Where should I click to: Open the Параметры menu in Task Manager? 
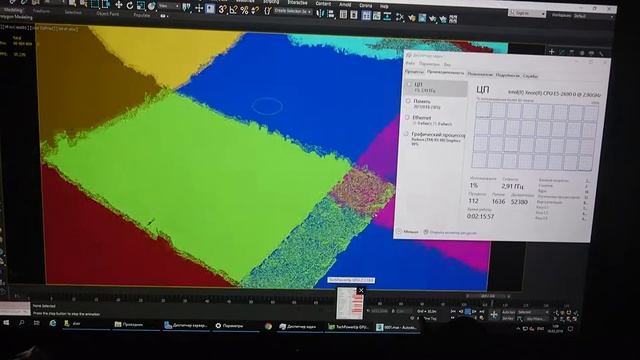(x=429, y=64)
